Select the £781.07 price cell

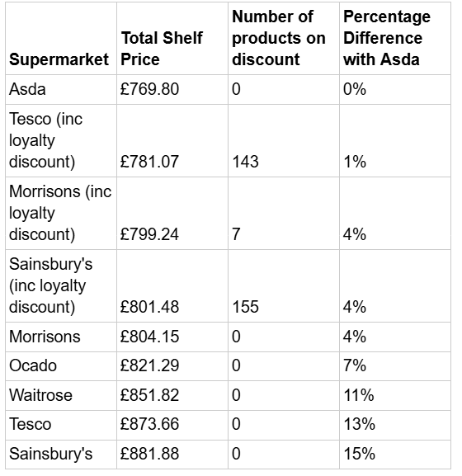pos(172,140)
